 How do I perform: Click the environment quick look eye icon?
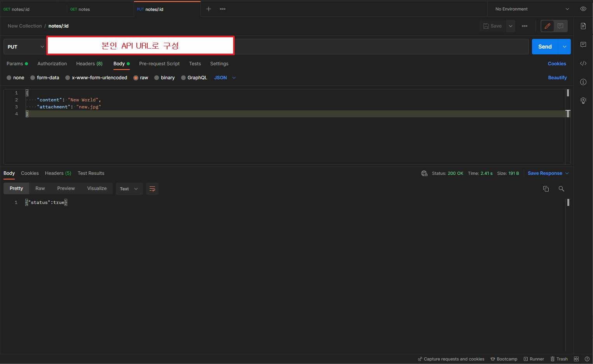pos(583,9)
